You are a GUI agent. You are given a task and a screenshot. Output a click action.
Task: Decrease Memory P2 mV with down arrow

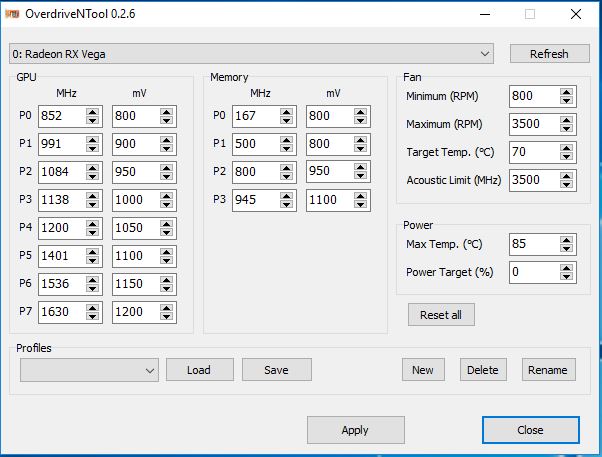361,176
